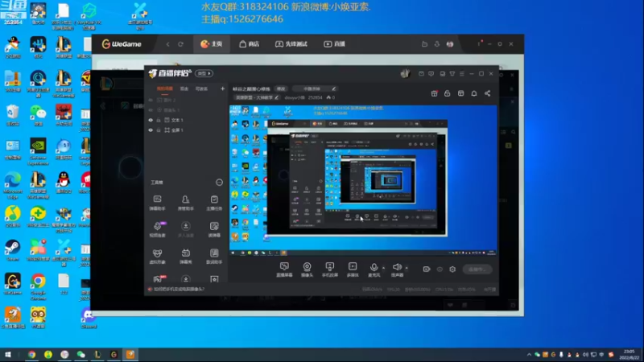The width and height of the screenshot is (644, 362).
Task: Open Windows Start menu
Action: coord(7,355)
